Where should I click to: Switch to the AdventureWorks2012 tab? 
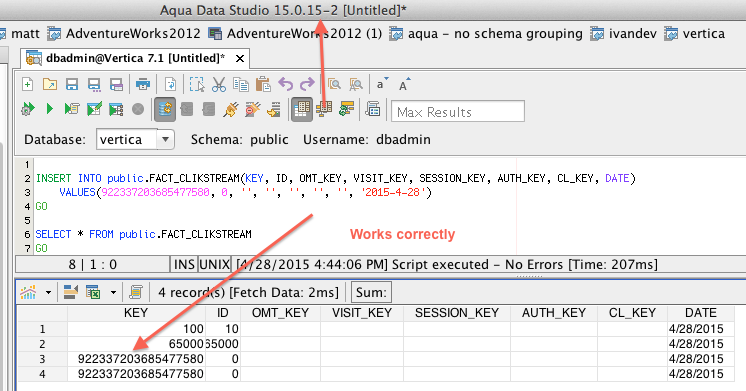(x=124, y=34)
